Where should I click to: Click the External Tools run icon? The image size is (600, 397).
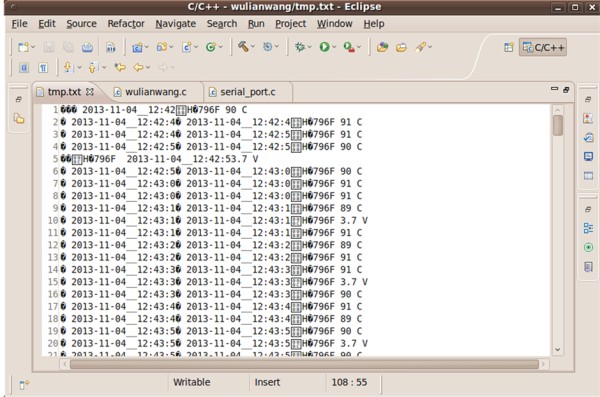pyautogui.click(x=349, y=47)
